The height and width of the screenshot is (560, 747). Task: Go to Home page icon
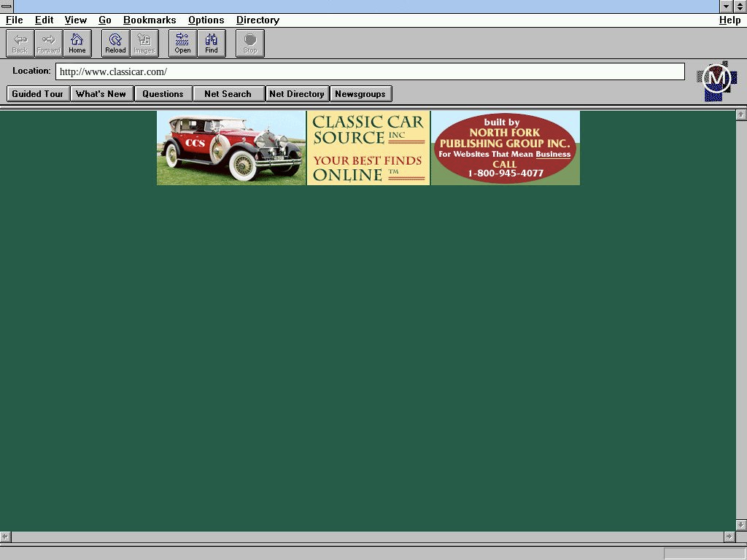coord(77,43)
